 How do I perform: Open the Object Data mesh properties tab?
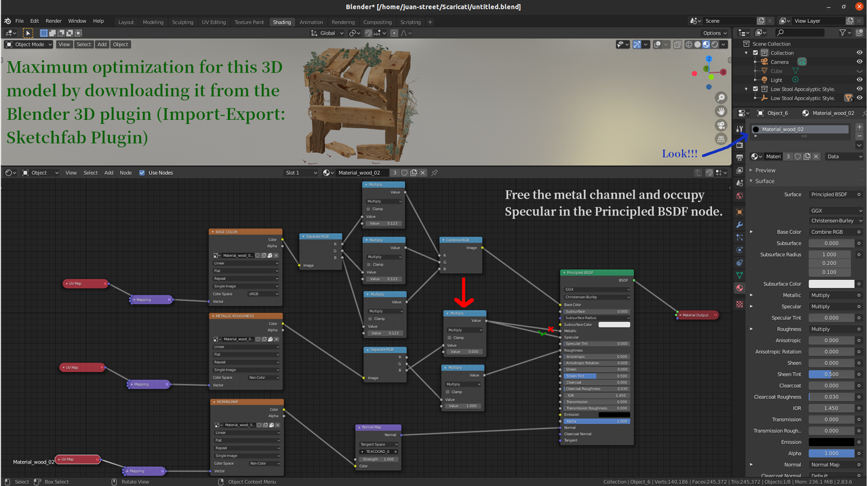point(739,275)
